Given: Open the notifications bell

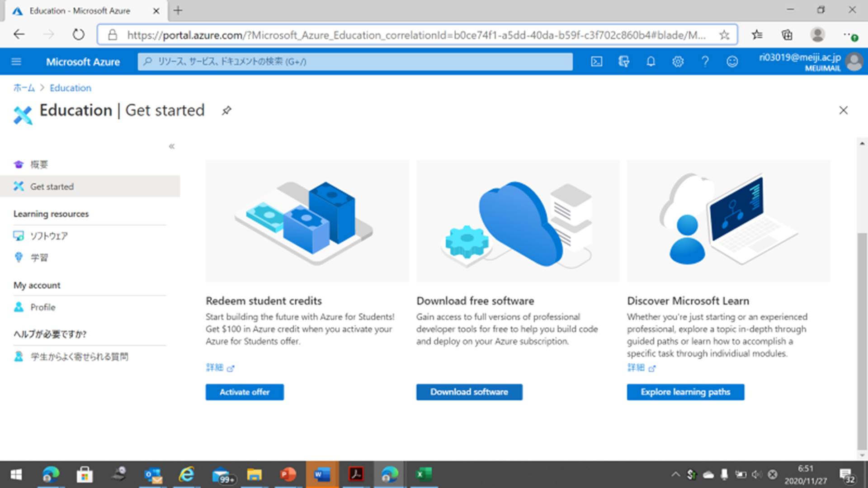Looking at the screenshot, I should pyautogui.click(x=651, y=61).
